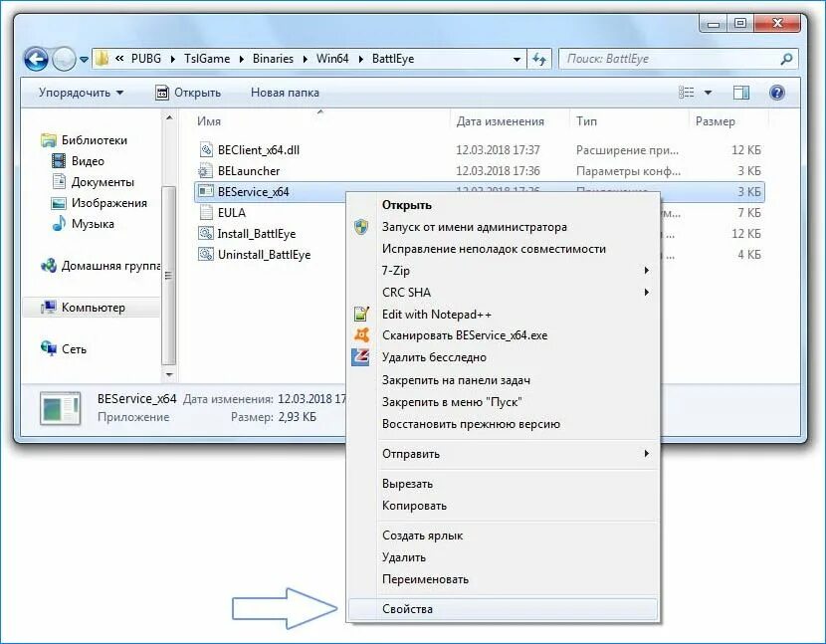
Task: Choose Удалить from context menu
Action: point(503,557)
